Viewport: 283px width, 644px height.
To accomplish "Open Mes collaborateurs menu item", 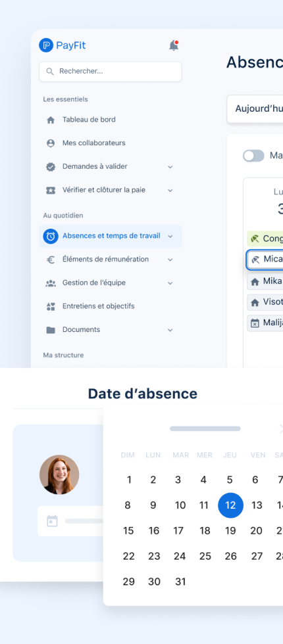I will click(x=111, y=143).
